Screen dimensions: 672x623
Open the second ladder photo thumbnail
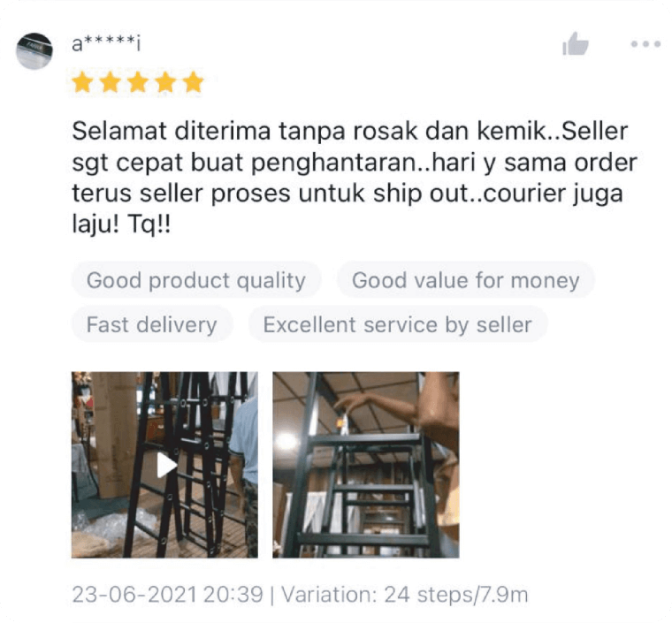click(x=365, y=465)
